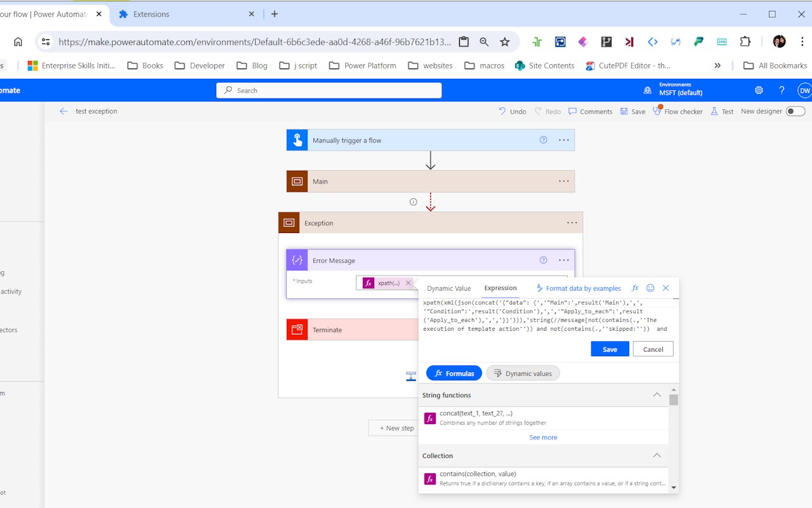Open the Error Message ellipsis menu
This screenshot has width=812, height=508.
tap(564, 260)
